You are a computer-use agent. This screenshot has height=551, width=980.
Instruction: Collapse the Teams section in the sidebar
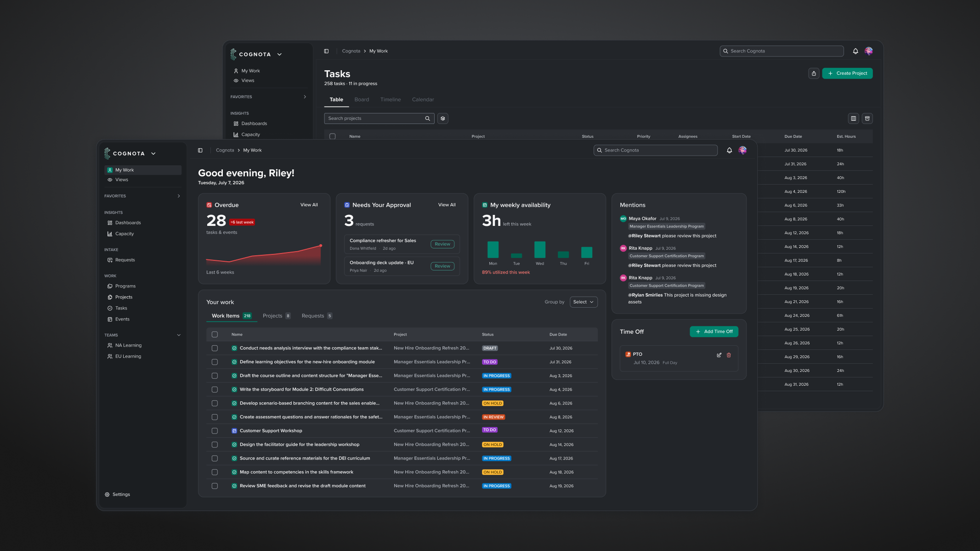point(179,335)
